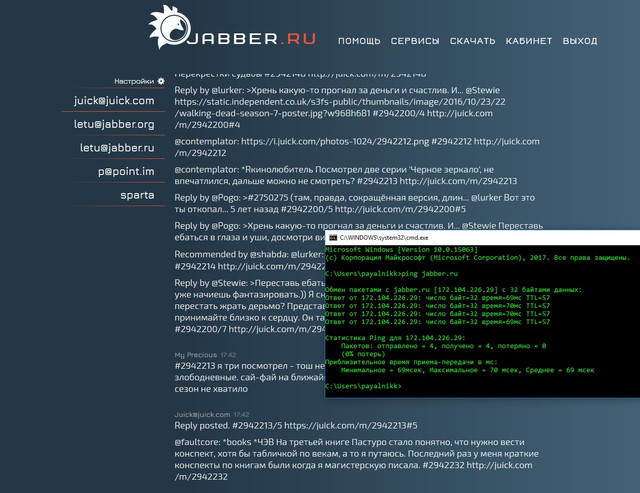Open link http://juick.com/m/2942200#5
640x493 pixels.
(x=400, y=209)
